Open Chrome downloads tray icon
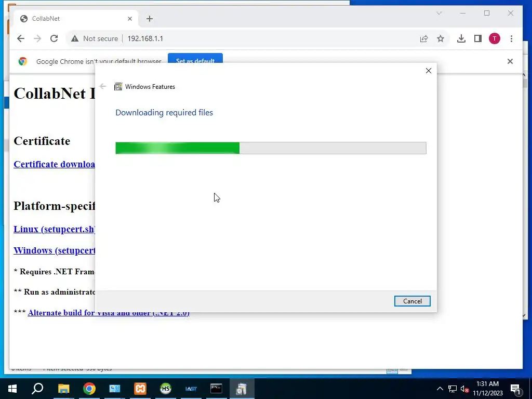This screenshot has height=399, width=532. (x=461, y=38)
